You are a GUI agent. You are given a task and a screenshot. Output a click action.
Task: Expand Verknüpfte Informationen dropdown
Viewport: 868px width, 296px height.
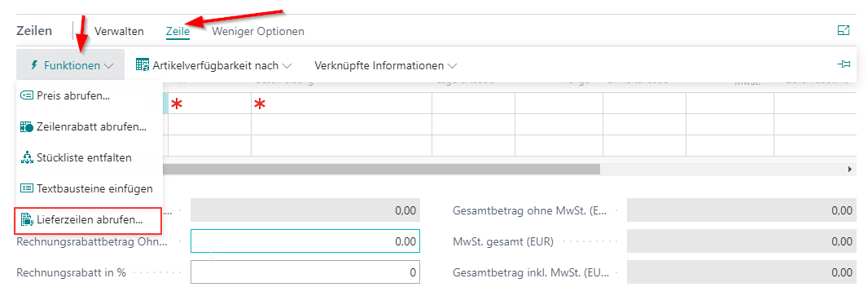pyautogui.click(x=452, y=66)
